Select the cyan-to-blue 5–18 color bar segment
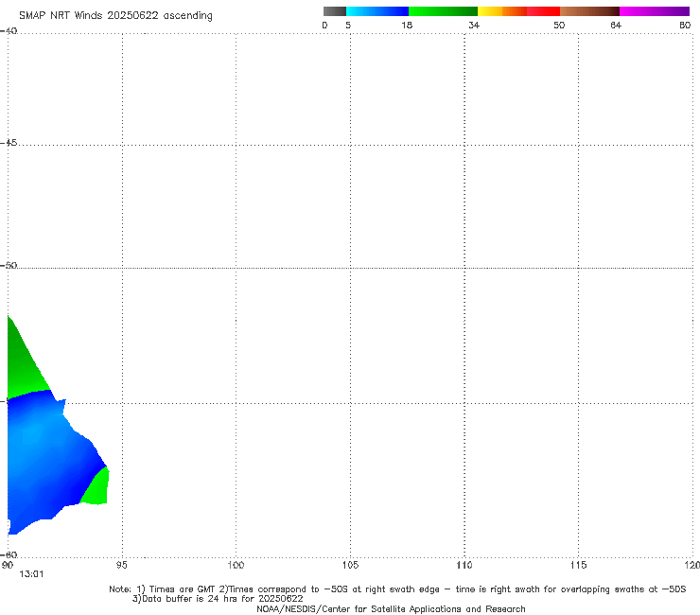700x615 pixels. pyautogui.click(x=377, y=11)
